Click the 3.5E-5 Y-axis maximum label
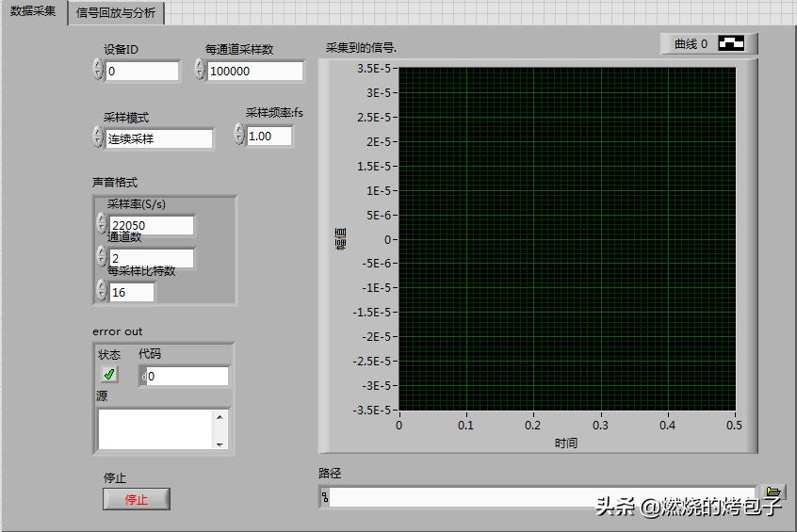 [374, 68]
